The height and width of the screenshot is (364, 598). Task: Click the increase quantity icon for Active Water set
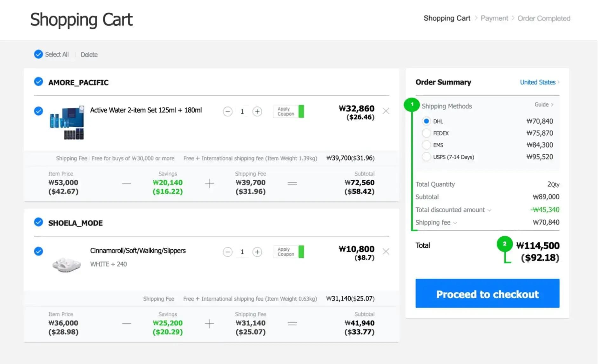click(x=257, y=111)
